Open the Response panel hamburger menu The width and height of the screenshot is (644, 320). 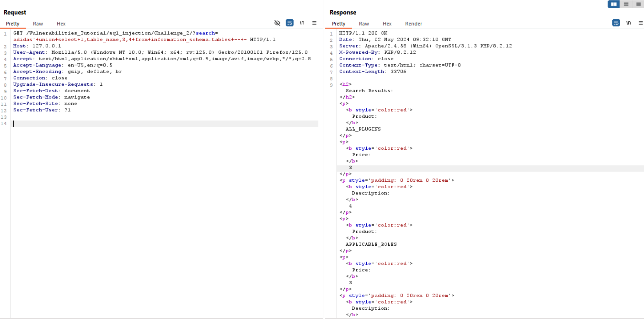click(x=641, y=23)
